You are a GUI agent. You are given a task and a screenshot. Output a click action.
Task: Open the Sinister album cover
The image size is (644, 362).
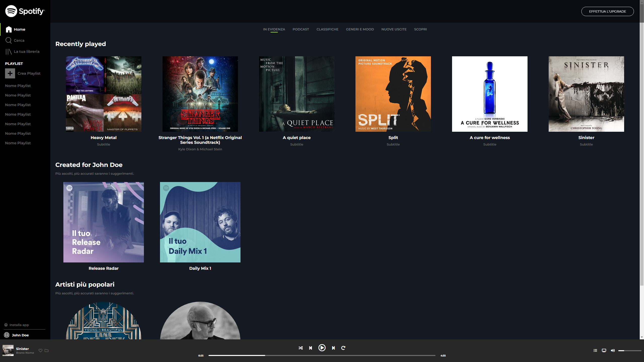[586, 94]
